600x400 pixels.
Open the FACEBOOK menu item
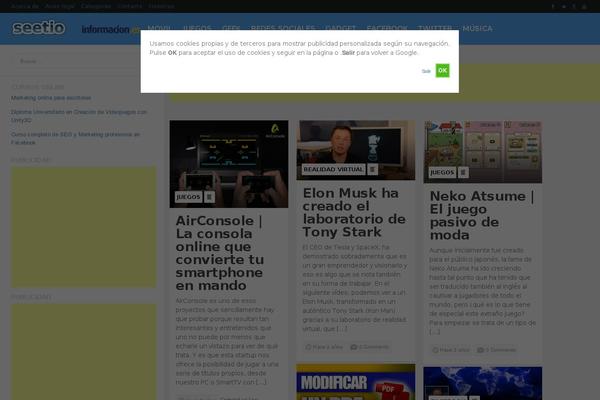pyautogui.click(x=387, y=28)
